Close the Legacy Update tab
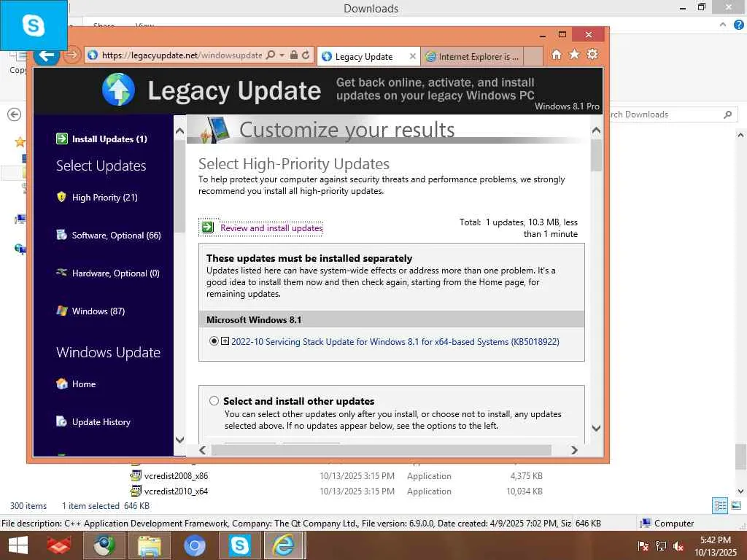The height and width of the screenshot is (560, 747). pos(413,56)
